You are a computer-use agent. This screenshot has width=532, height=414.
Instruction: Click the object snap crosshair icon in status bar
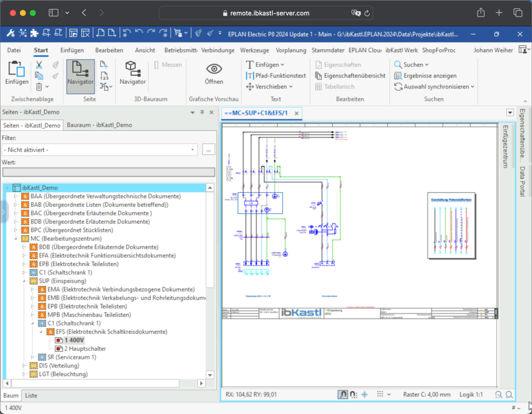364,394
